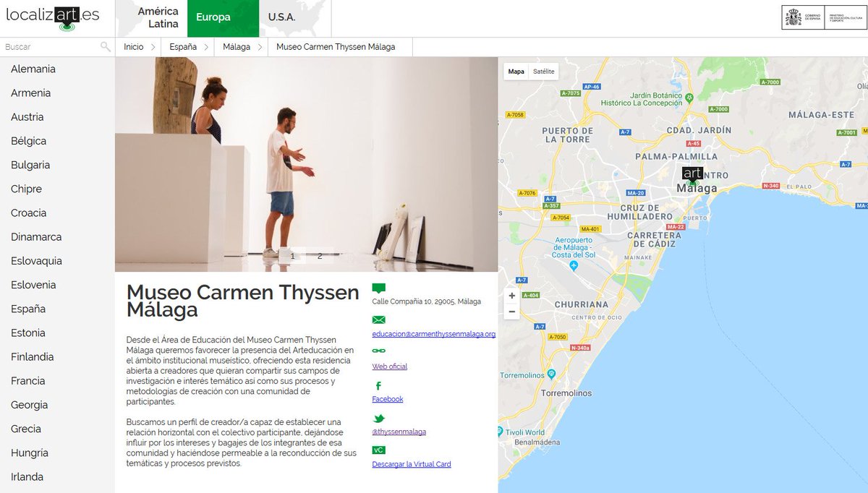Select Irlanda in country list
The width and height of the screenshot is (868, 493).
(27, 476)
